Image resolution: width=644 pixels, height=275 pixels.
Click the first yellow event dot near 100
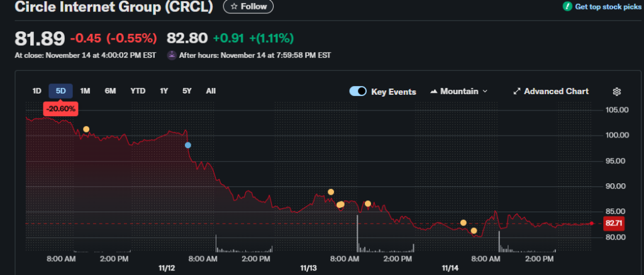(86, 129)
